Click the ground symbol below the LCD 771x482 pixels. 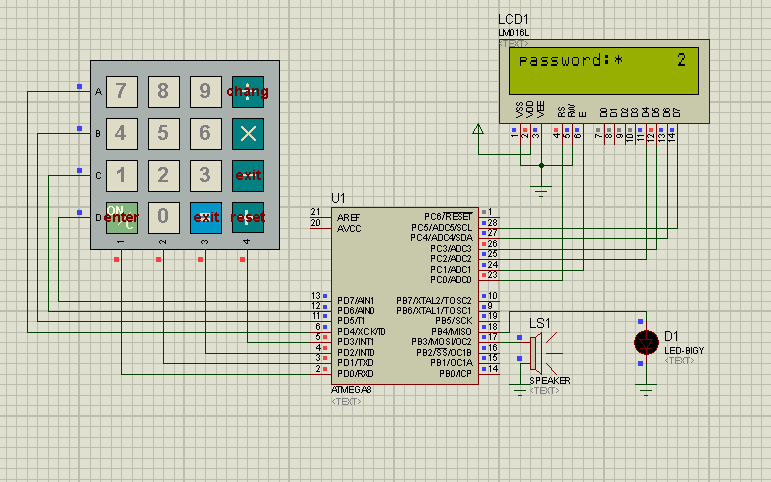click(x=542, y=189)
